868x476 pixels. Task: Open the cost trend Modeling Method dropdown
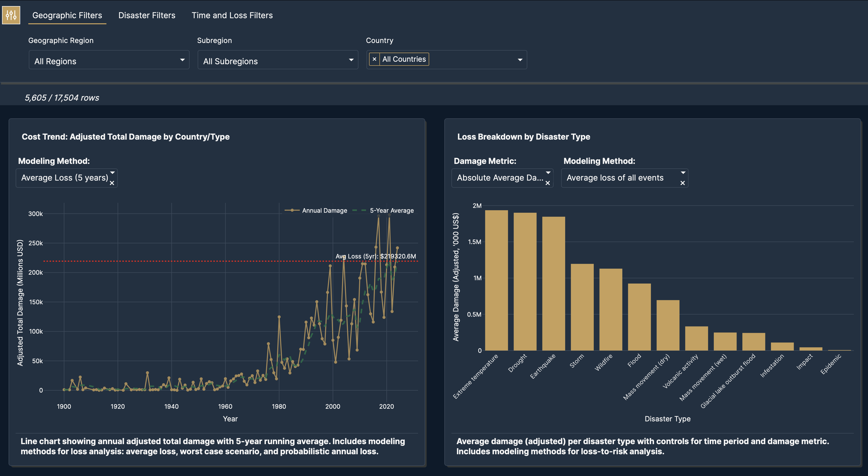pyautogui.click(x=64, y=178)
